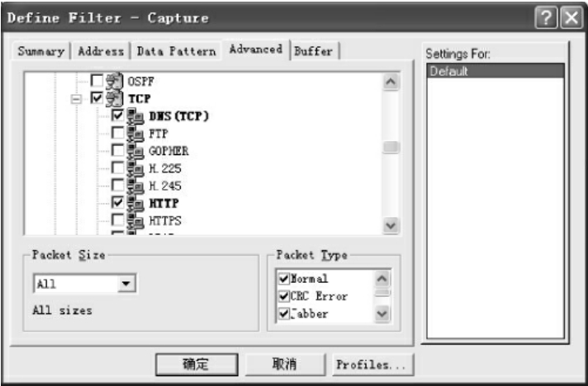Select the HTTP protocol icon

click(135, 203)
